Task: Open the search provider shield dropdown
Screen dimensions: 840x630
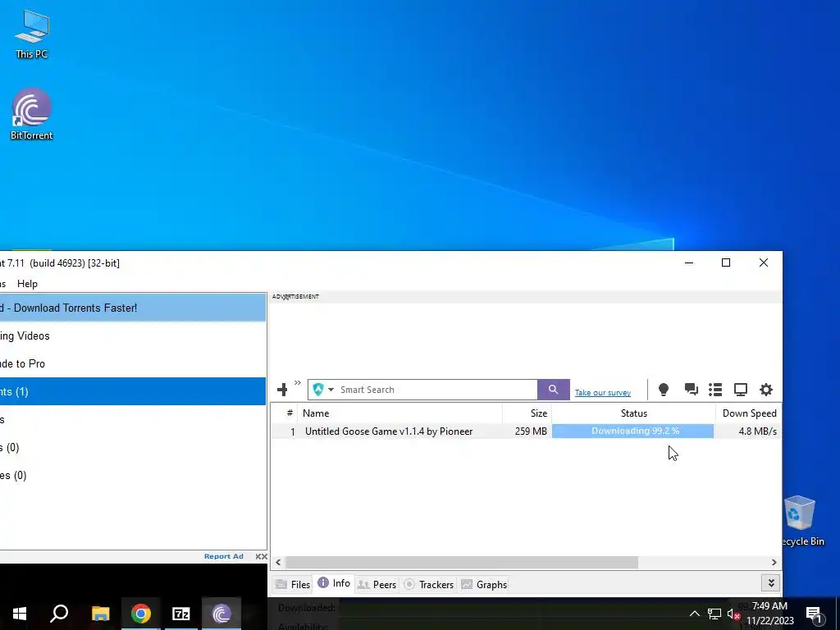Action: [x=323, y=390]
